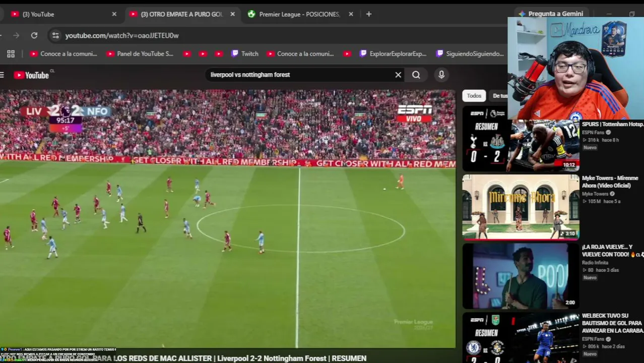Open the Tottenham 0-2 RESUMEN thumbnail
Image resolution: width=644 pixels, height=363 pixels.
pyautogui.click(x=521, y=139)
